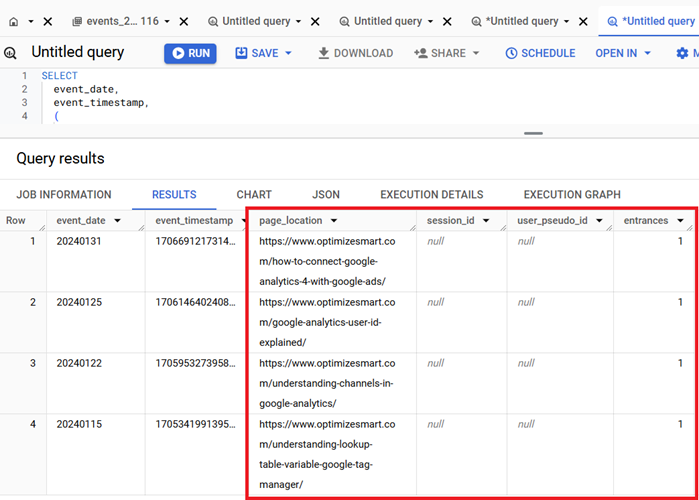The height and width of the screenshot is (500, 699).
Task: Switch to the events_2... 116 table tab
Action: [115, 21]
